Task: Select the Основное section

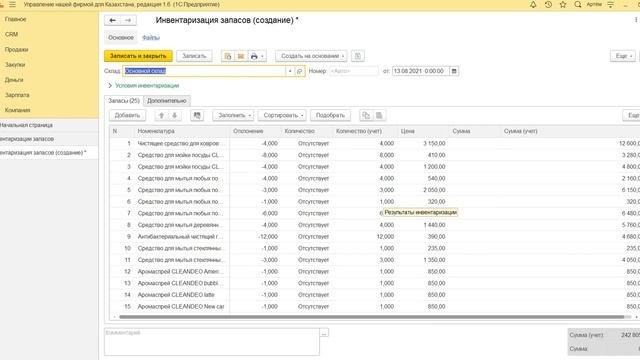Action: (x=121, y=38)
